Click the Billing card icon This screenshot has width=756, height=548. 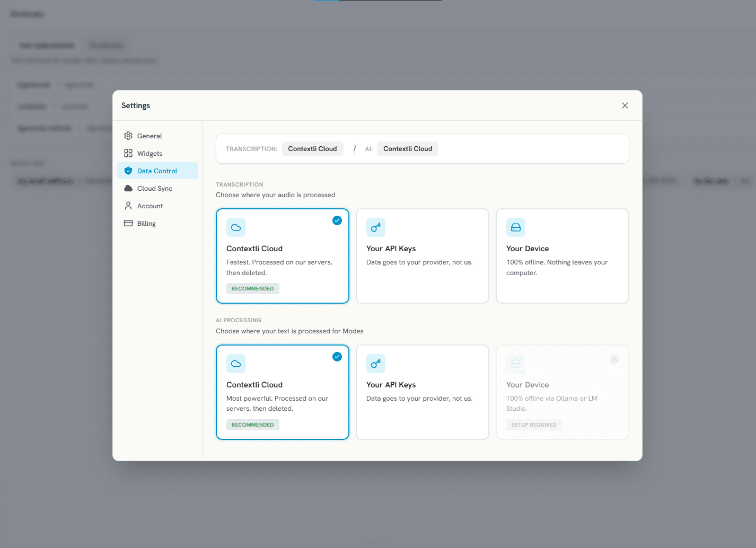(x=128, y=223)
